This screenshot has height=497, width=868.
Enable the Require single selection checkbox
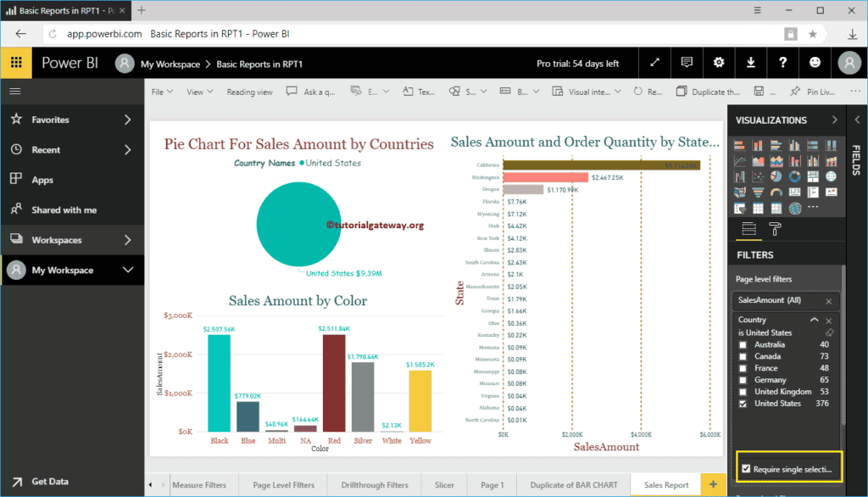click(746, 468)
